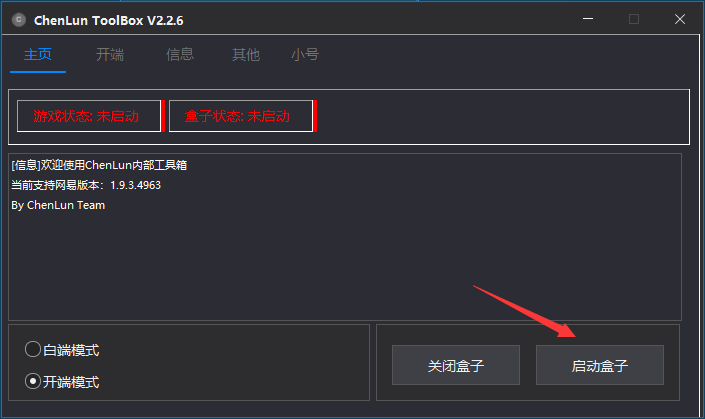Click the 关闭盒子 button

tap(456, 365)
